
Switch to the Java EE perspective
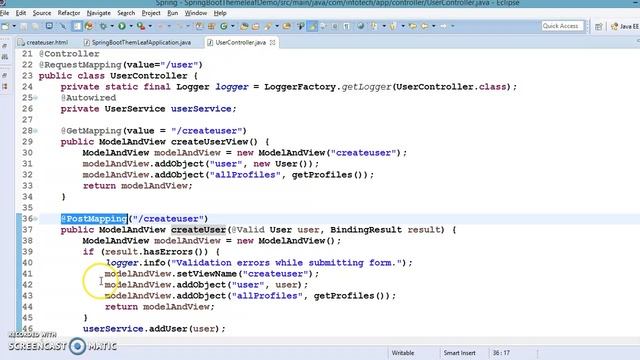tap(624, 27)
